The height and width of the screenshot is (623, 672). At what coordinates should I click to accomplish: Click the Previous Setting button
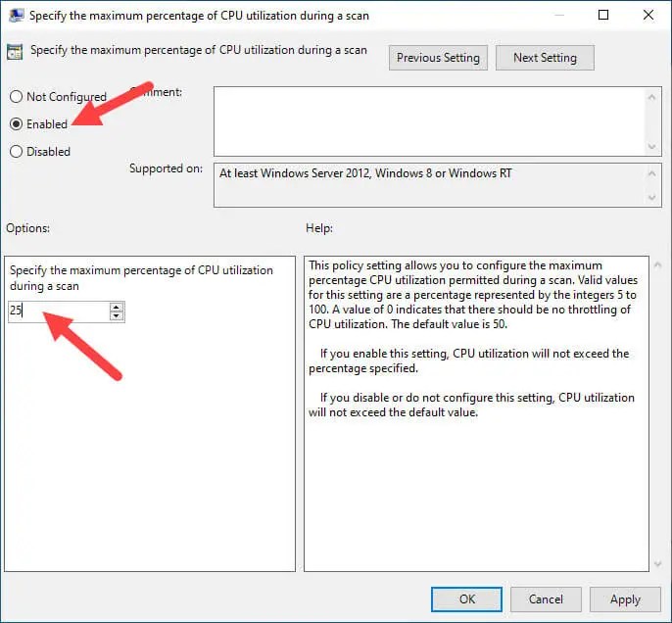[438, 58]
